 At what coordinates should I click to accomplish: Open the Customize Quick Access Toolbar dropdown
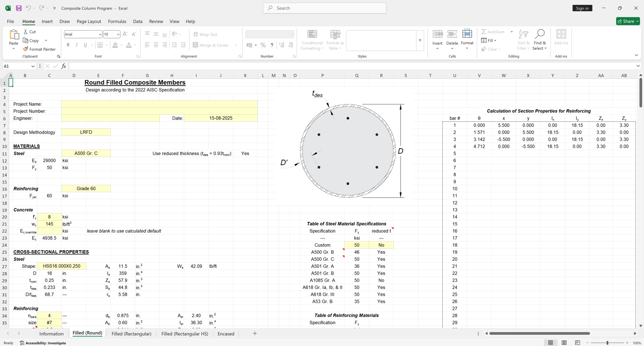pyautogui.click(x=55, y=8)
